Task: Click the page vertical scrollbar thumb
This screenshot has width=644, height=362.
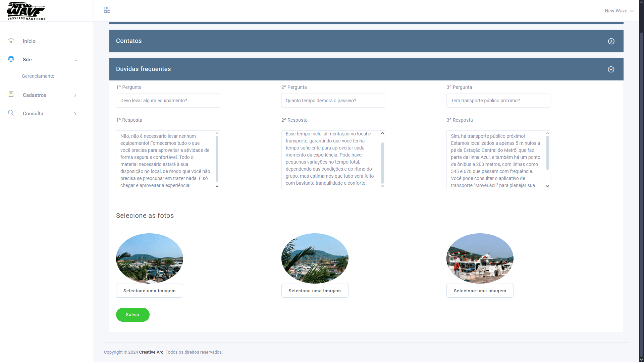Action: point(641,194)
